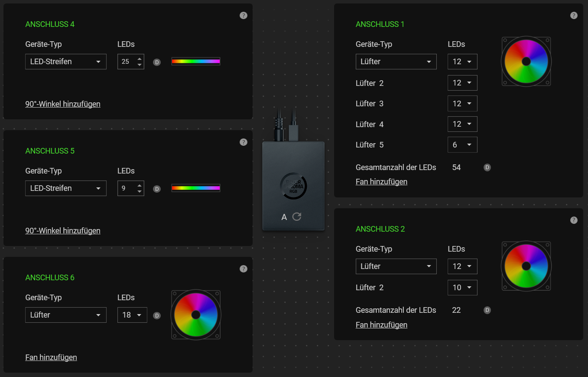
Task: Click the rainbow strip preview in Anschluss 5
Action: tap(196, 188)
